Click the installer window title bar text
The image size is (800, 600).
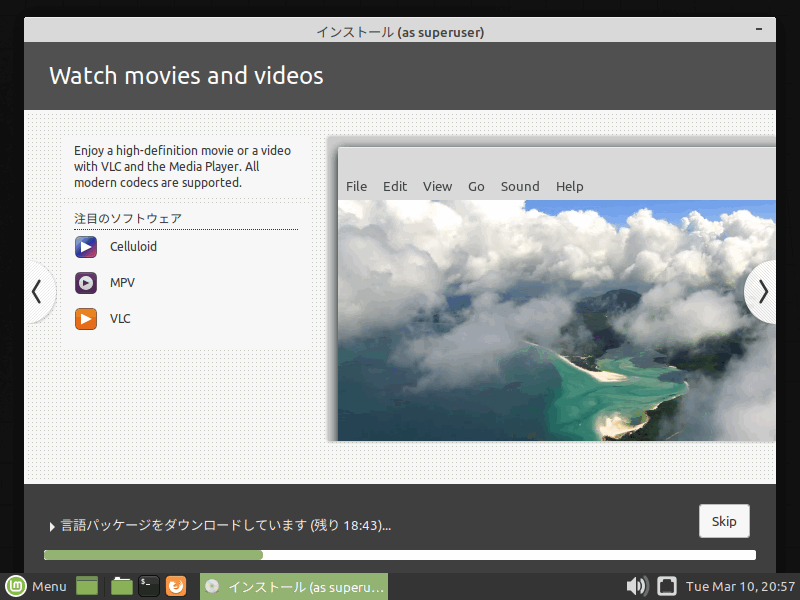coord(400,32)
